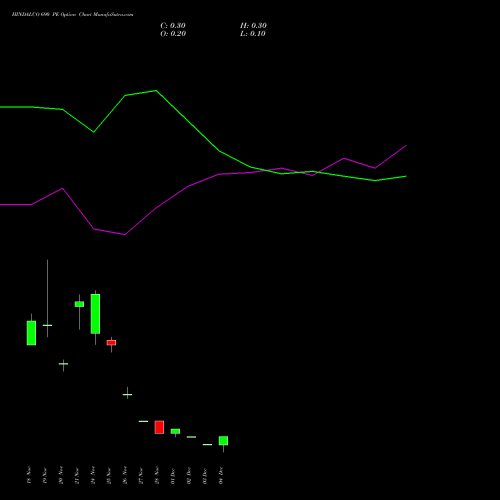Viewport: 500px width, 500px height.
Task: Click the '25 Nov' date axis label
Action: click(109, 475)
